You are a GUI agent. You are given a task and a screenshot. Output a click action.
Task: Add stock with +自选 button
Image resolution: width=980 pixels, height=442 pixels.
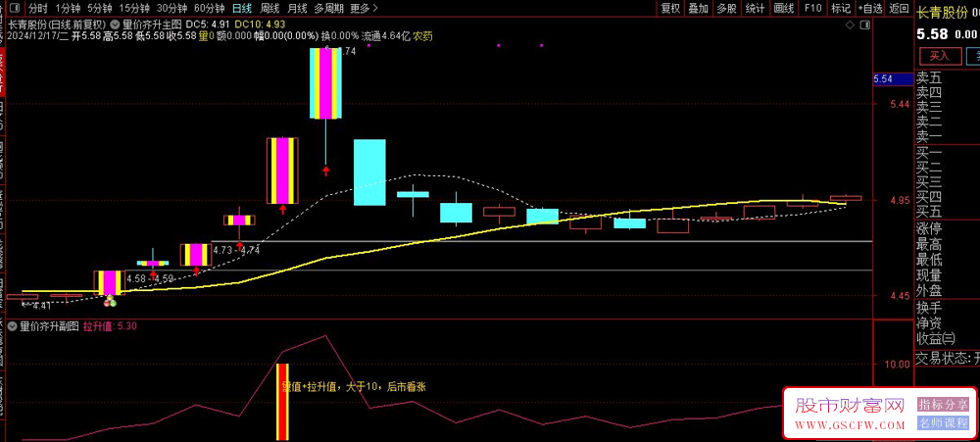(x=870, y=8)
